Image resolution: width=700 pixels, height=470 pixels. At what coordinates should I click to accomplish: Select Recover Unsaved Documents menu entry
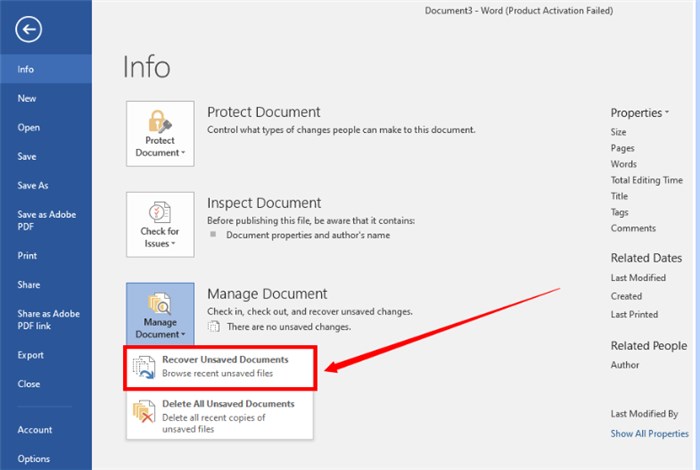220,368
